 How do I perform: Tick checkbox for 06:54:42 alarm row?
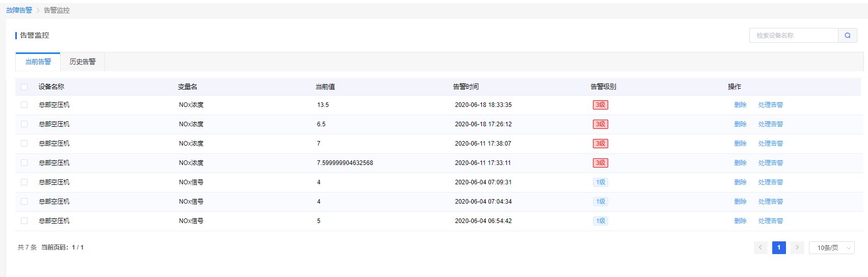pos(24,221)
